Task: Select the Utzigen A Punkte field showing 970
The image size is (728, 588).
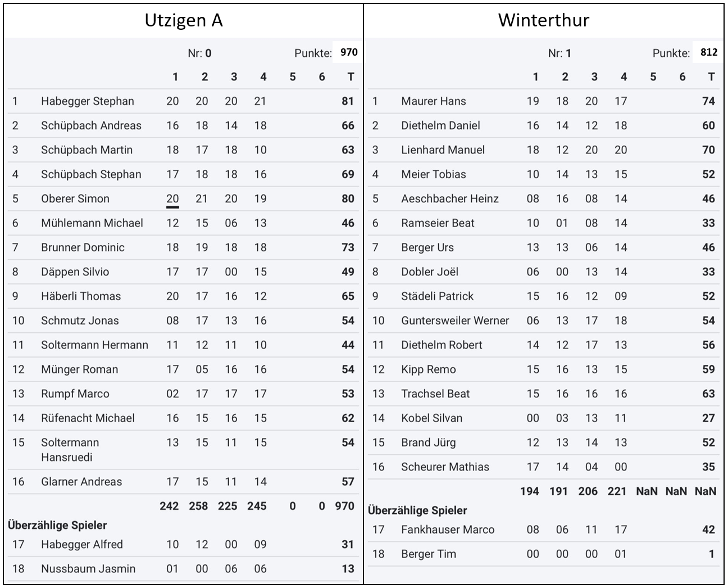Action: (348, 52)
